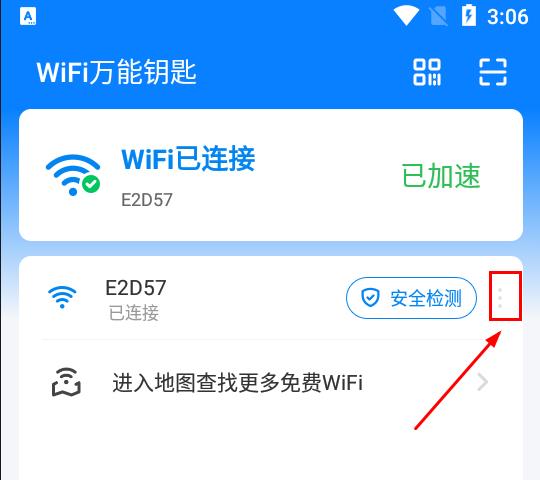Tap the small WiFi signal icon beside E2D57
The image size is (540, 480).
click(x=62, y=297)
